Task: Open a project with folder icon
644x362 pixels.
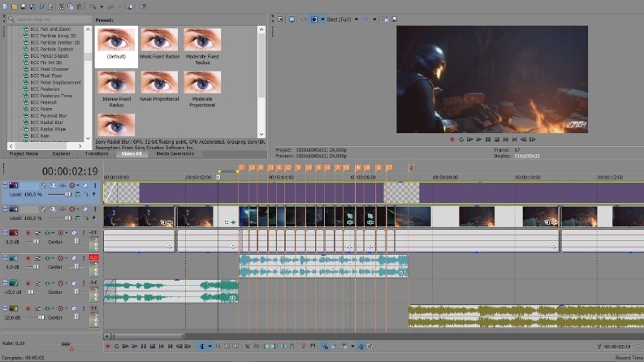Action: tap(15, 6)
